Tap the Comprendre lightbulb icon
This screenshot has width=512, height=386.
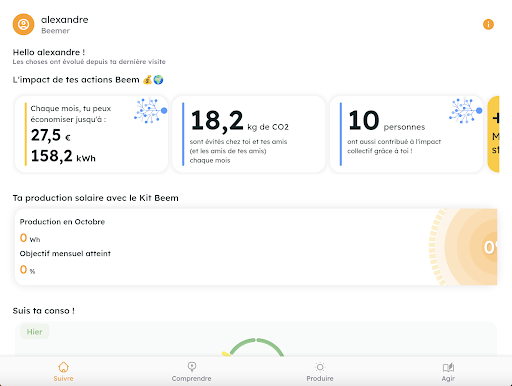point(192,367)
